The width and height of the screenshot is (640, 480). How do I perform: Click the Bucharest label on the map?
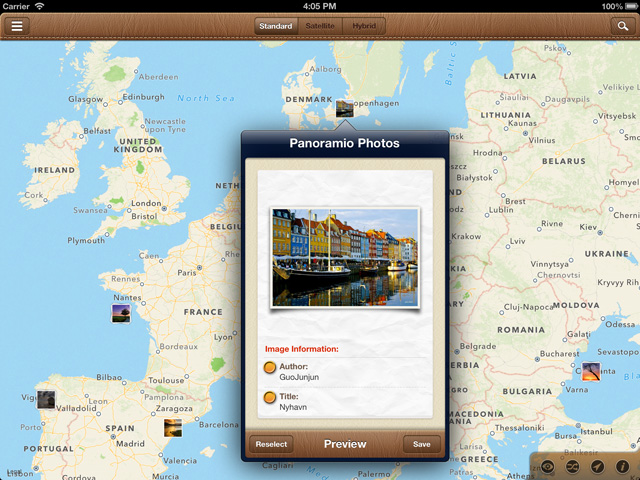click(560, 353)
